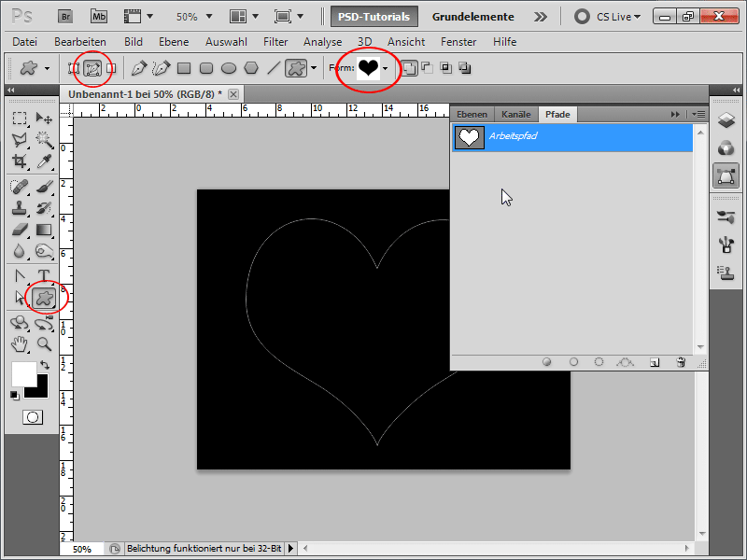
Task: Open Mini Bridge via Mb icon
Action: (99, 17)
